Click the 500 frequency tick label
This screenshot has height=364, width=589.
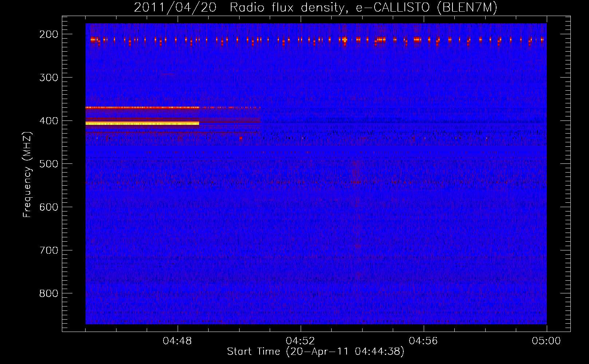(49, 164)
